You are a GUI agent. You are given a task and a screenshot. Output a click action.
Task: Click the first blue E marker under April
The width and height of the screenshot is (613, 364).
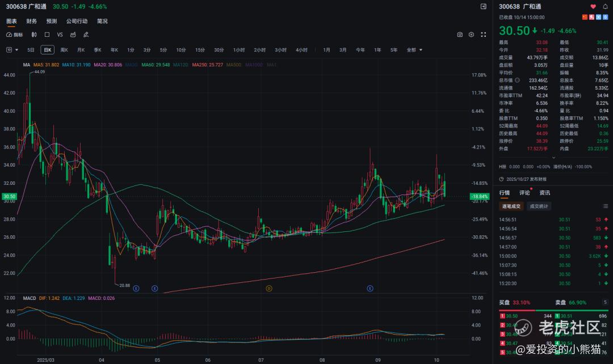tap(136, 289)
